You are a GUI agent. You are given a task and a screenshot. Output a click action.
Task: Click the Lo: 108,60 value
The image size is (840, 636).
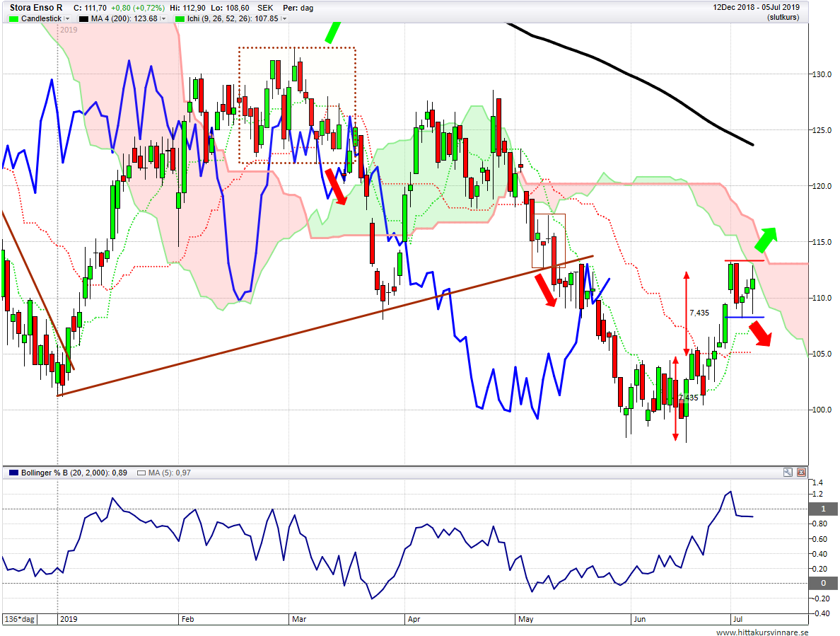pyautogui.click(x=231, y=8)
